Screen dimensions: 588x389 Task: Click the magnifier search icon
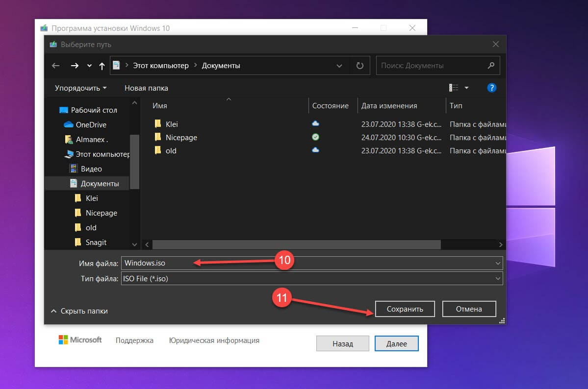(491, 66)
